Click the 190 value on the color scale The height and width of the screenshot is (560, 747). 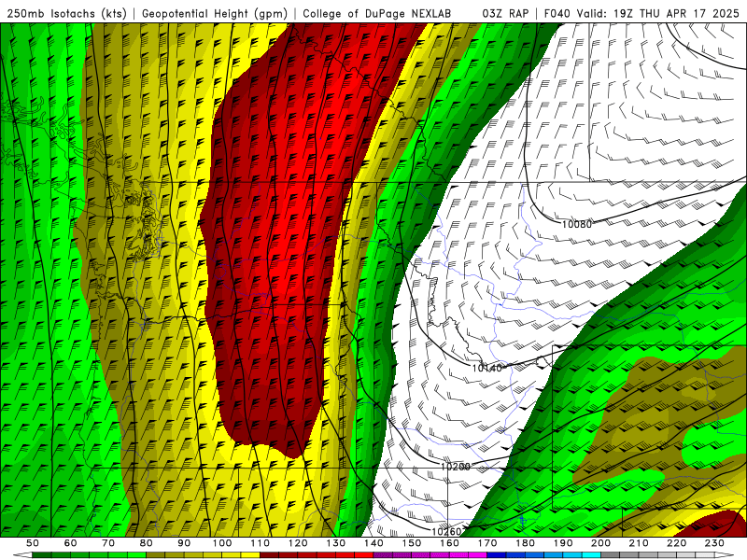click(x=563, y=543)
